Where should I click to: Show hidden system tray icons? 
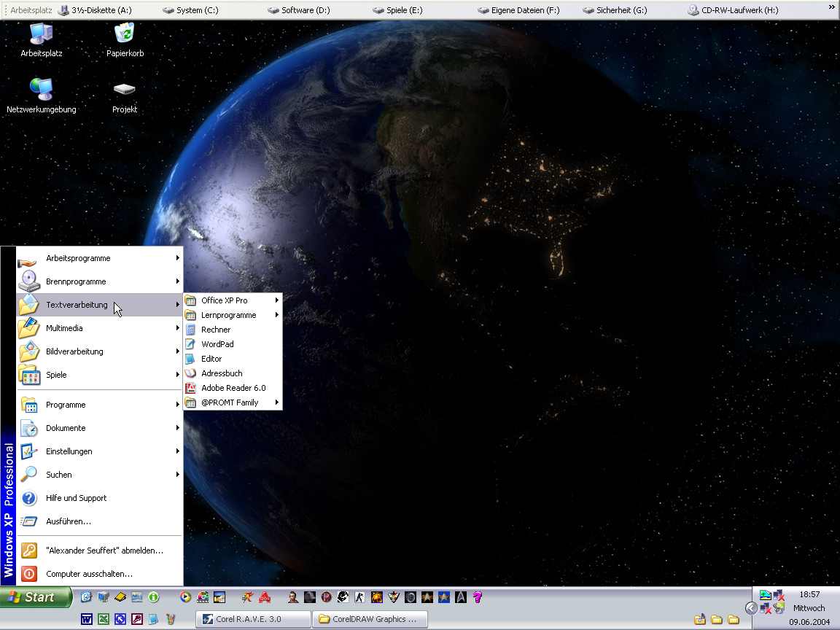click(751, 608)
